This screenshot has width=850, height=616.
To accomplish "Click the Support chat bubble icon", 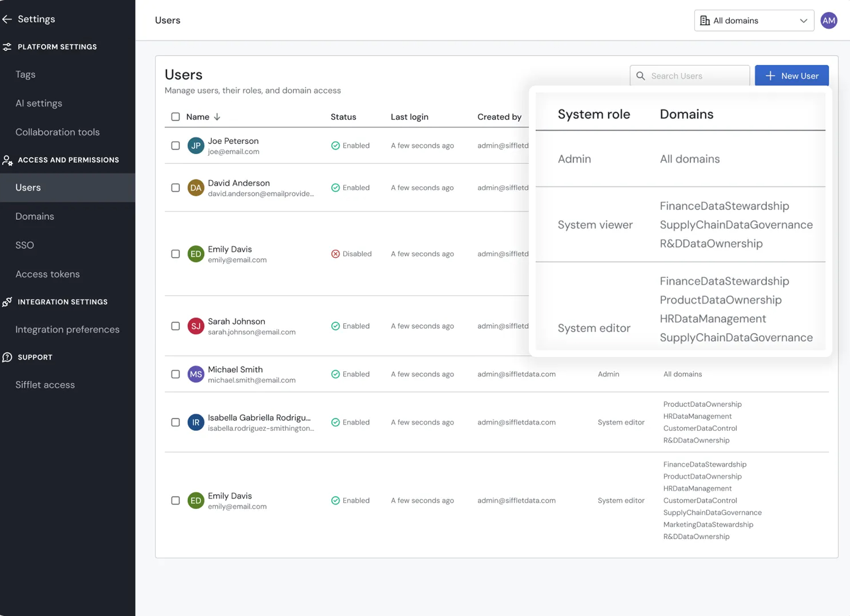I will pyautogui.click(x=7, y=357).
